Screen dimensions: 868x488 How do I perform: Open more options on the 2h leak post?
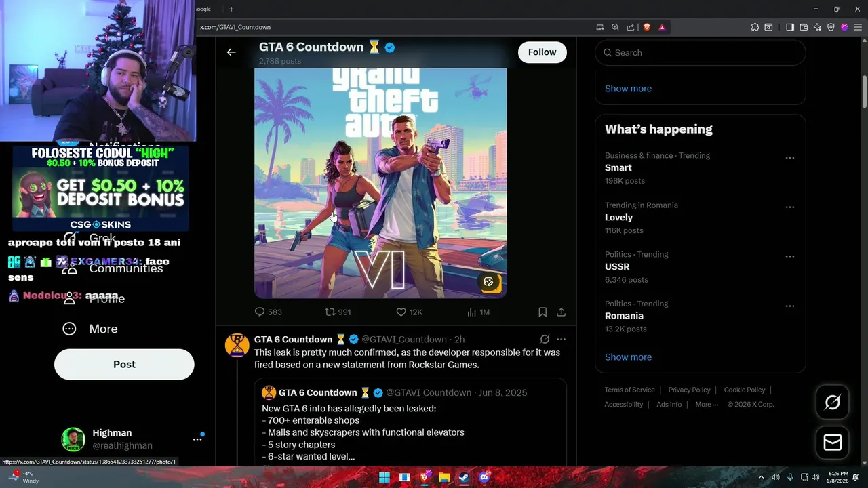pyautogui.click(x=561, y=339)
